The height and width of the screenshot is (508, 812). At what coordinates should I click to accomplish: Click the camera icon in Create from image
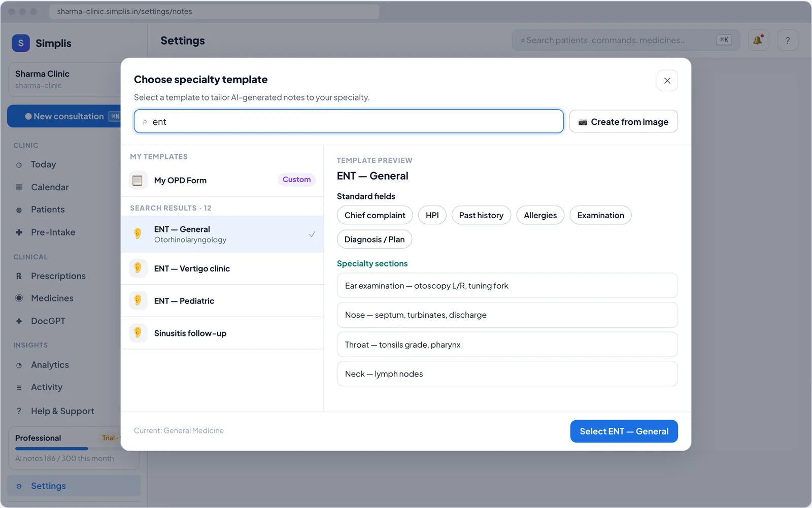tap(583, 122)
